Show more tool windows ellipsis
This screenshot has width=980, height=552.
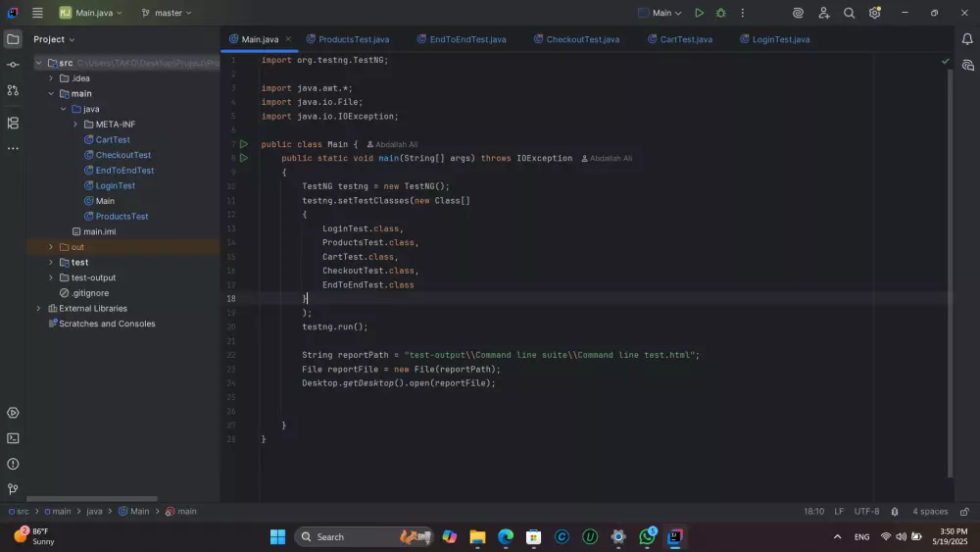pyautogui.click(x=13, y=149)
